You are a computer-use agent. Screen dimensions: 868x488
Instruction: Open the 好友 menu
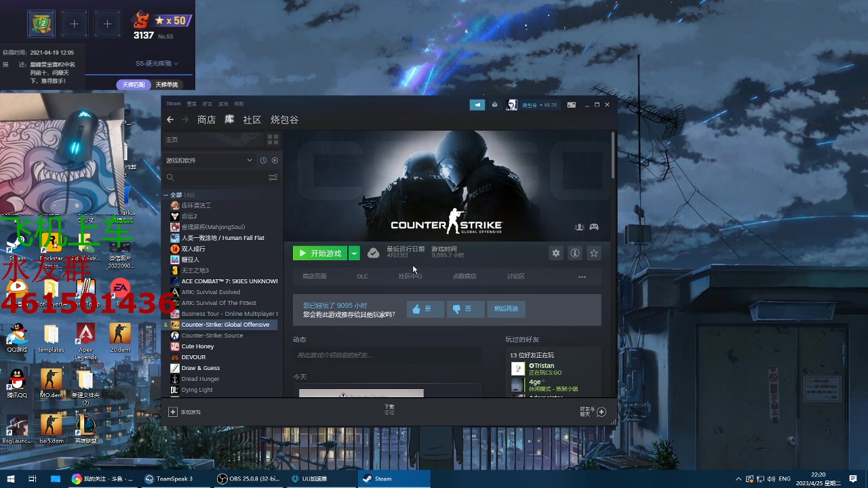pyautogui.click(x=208, y=104)
